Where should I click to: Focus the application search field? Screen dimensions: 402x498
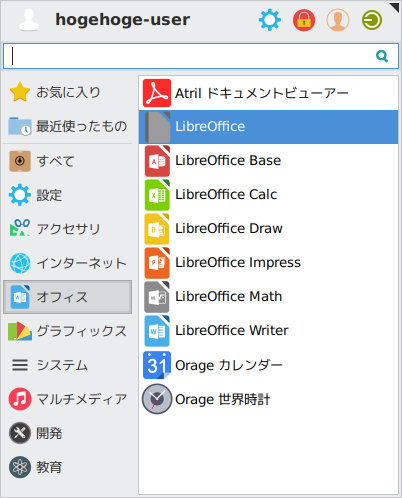(201, 56)
